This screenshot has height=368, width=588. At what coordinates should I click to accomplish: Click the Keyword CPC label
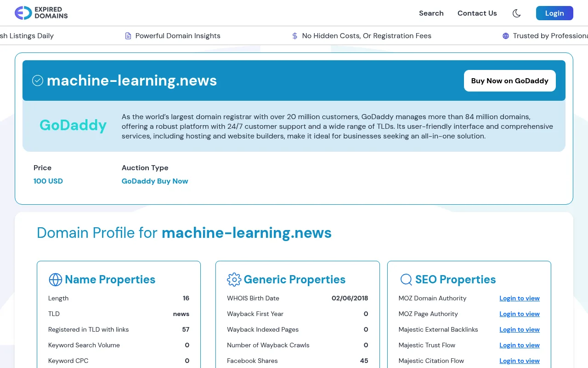pos(68,361)
